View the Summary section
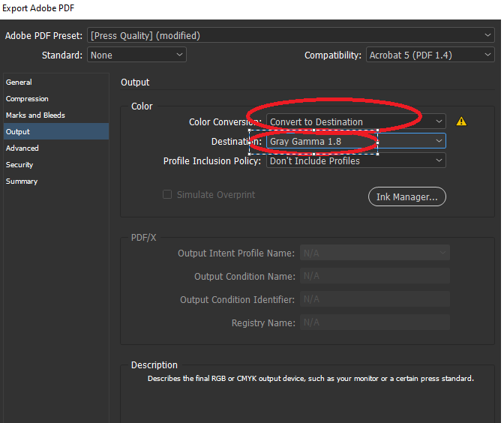The height and width of the screenshot is (423, 504). pyautogui.click(x=56, y=181)
